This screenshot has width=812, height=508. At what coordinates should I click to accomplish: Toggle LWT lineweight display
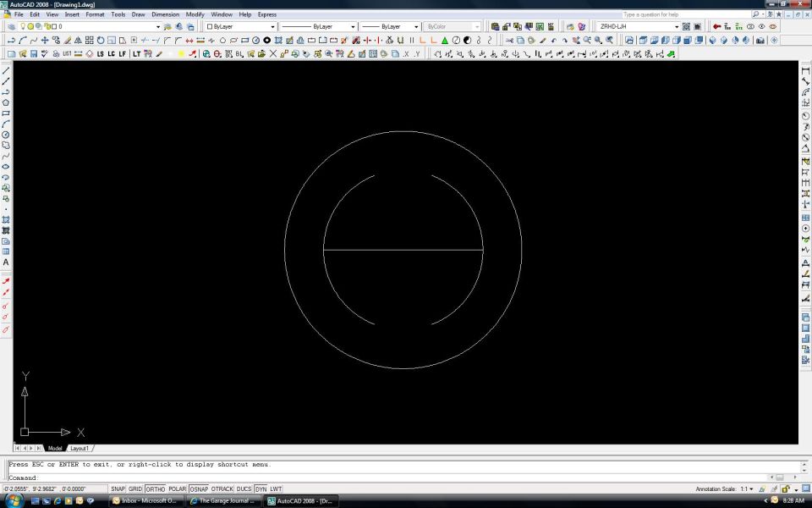point(276,489)
